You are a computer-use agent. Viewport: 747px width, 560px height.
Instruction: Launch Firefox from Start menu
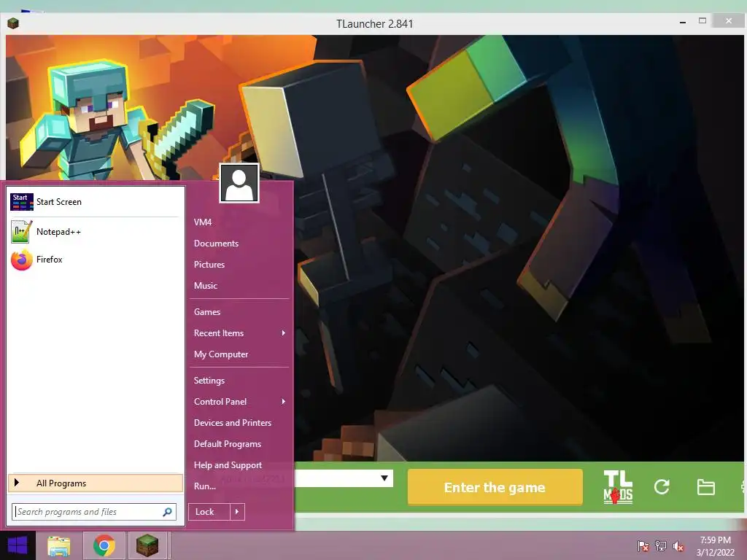94,260
